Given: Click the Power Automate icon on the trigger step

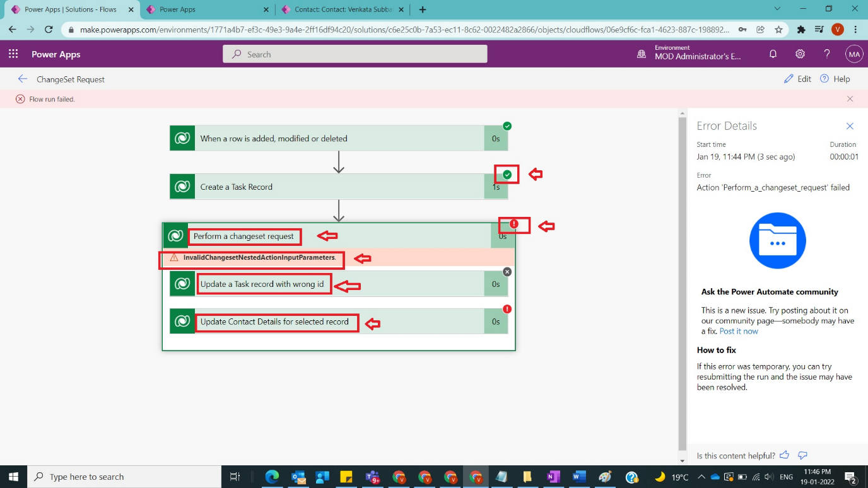Looking at the screenshot, I should [182, 137].
